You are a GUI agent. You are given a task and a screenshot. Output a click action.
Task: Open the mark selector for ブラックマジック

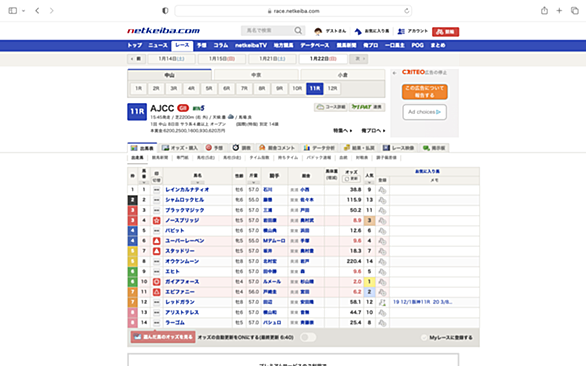pyautogui.click(x=157, y=210)
